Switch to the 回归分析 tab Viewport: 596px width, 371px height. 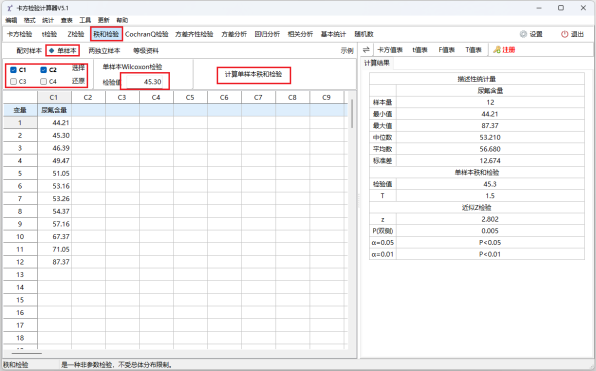267,34
